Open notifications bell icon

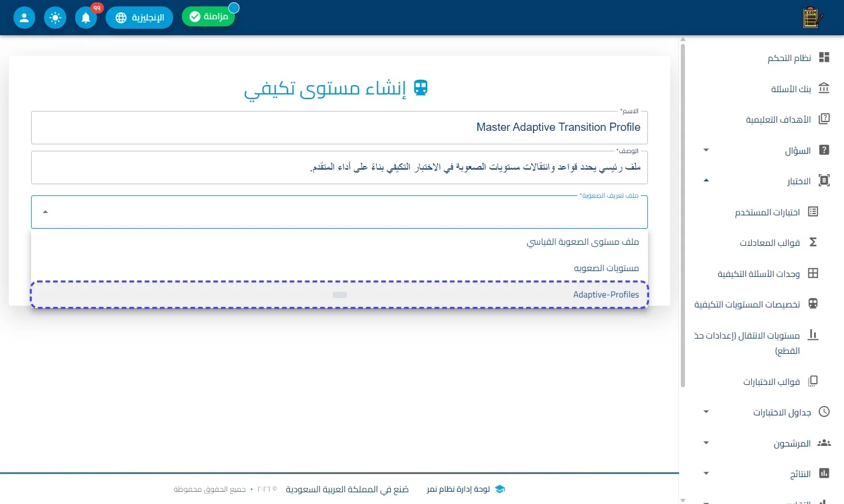pyautogui.click(x=86, y=18)
